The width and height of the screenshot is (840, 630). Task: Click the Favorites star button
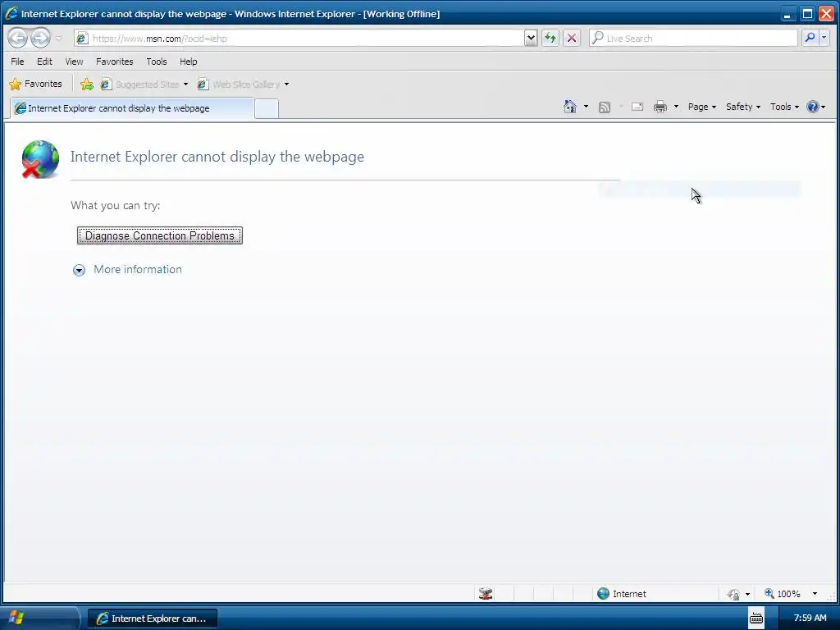[x=36, y=84]
